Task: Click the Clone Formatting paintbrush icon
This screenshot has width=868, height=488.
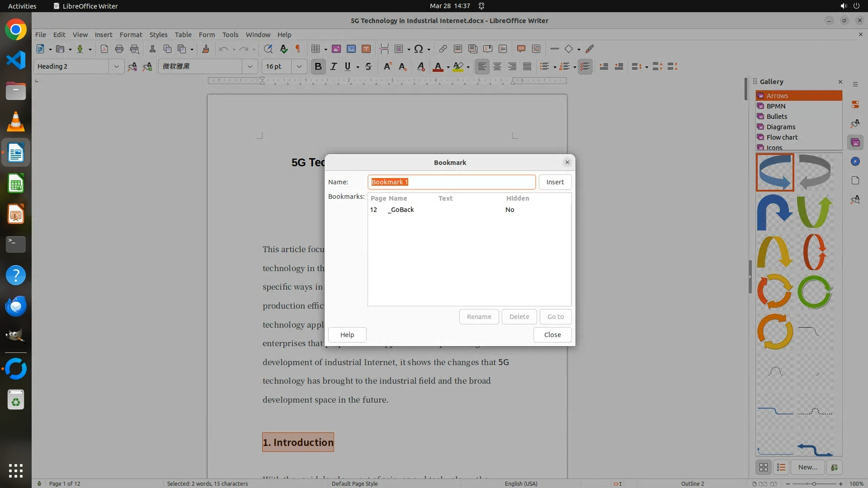Action: [x=206, y=49]
